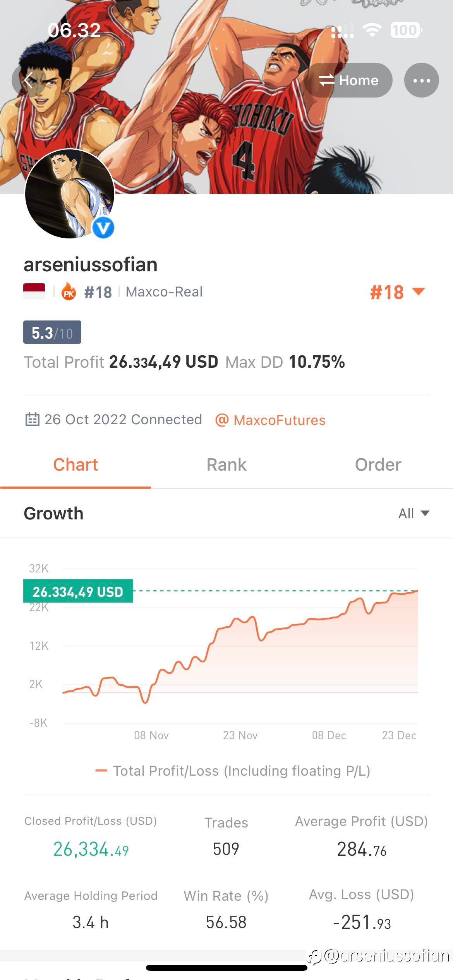Tap the 5.3/10 score badge
This screenshot has width=453, height=980.
52,332
